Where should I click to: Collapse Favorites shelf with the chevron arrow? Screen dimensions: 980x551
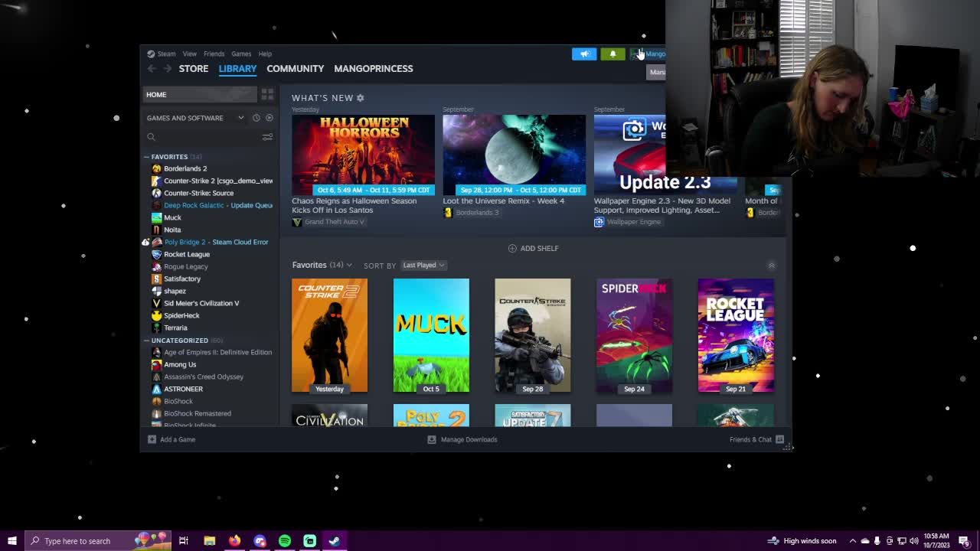point(771,265)
